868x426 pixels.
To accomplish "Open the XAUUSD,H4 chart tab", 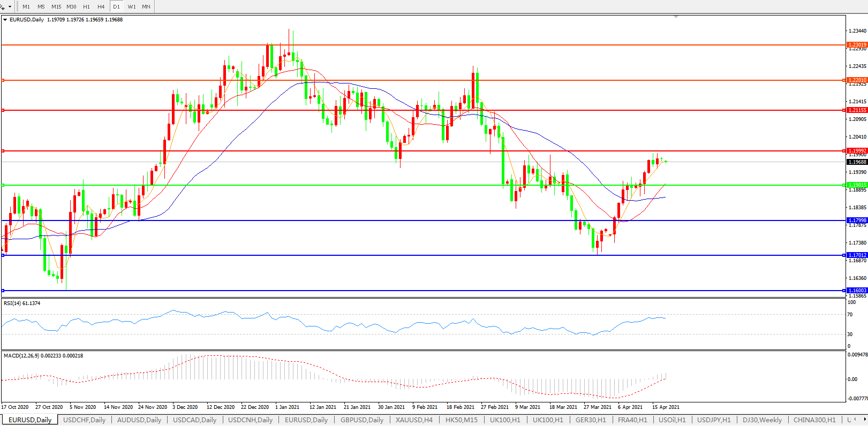I will (x=413, y=420).
